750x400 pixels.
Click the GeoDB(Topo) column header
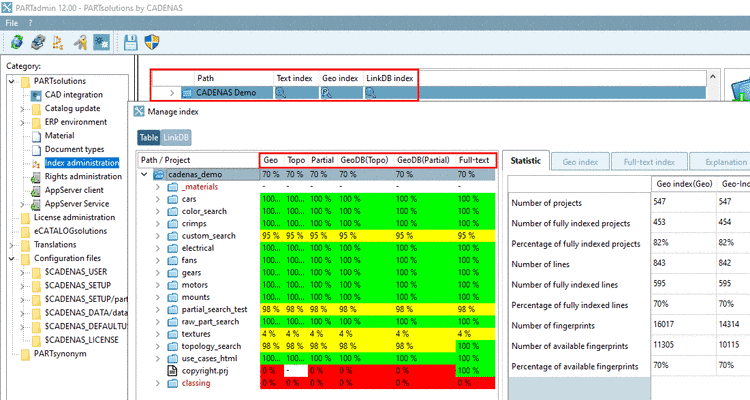364,160
